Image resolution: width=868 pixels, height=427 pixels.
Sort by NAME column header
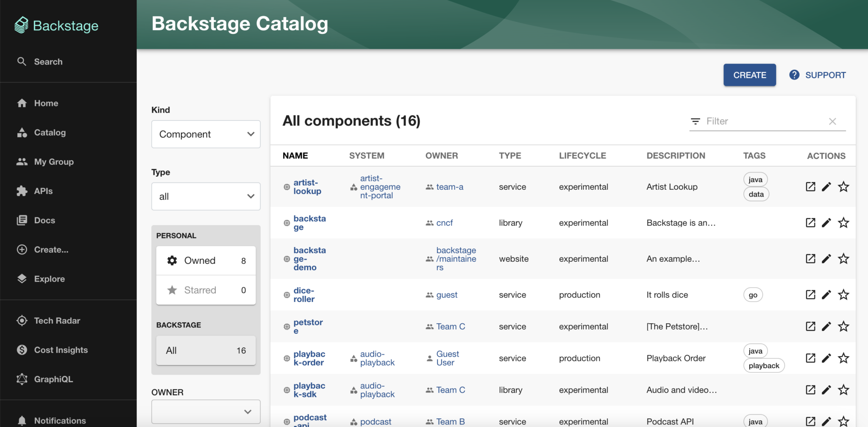point(295,156)
